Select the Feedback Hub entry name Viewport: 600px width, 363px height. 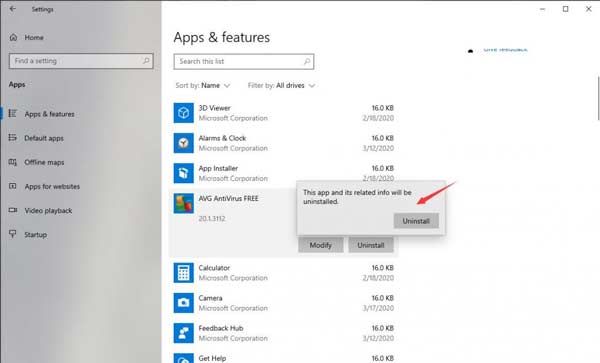coord(221,328)
